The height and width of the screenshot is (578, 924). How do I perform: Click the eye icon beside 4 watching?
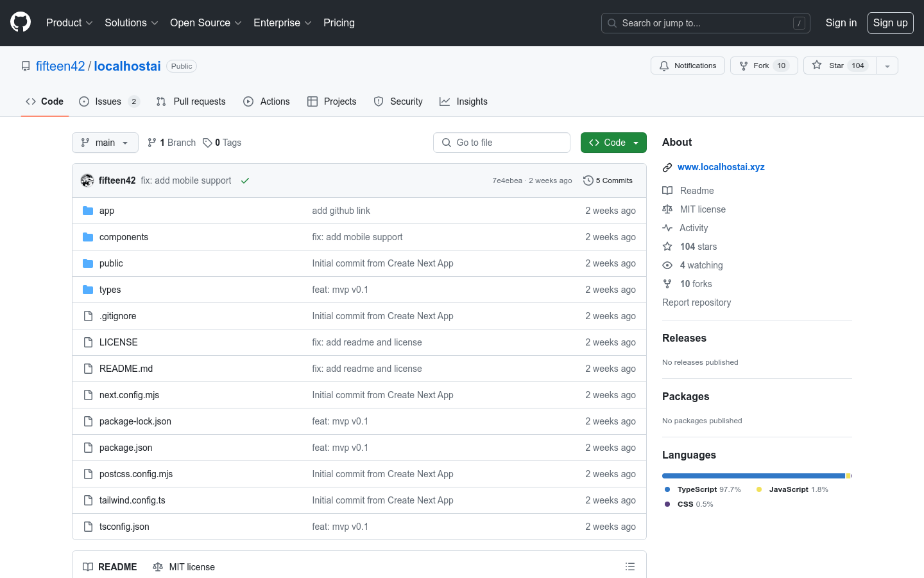[x=667, y=265]
